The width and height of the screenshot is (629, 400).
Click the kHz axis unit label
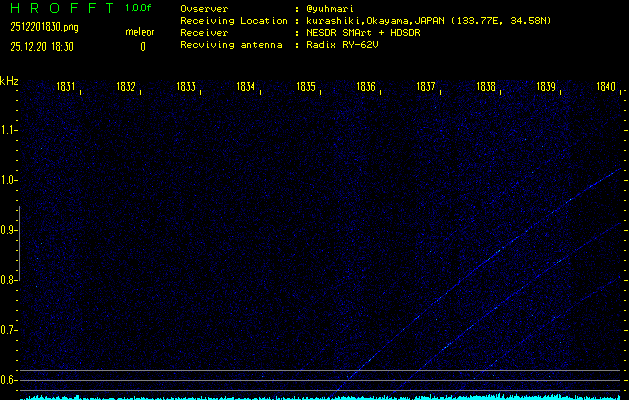[x=9, y=81]
